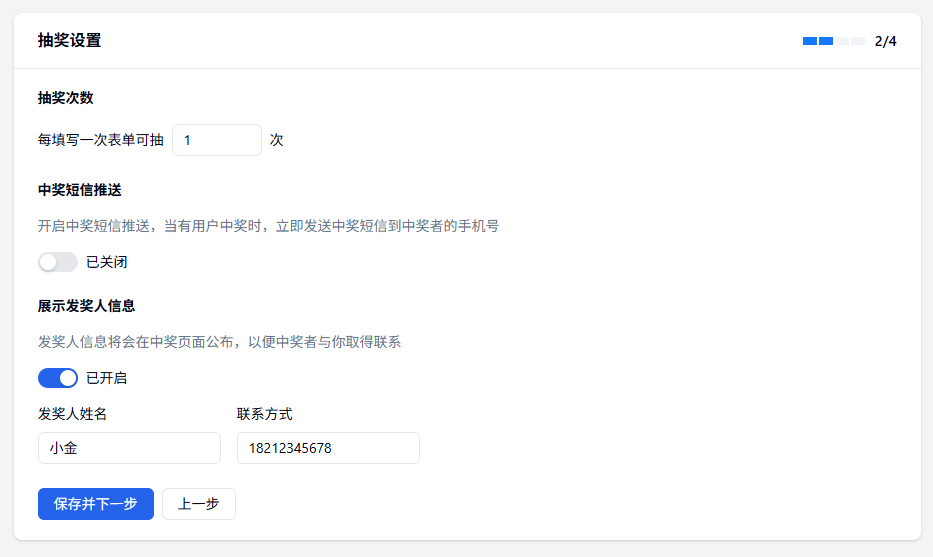Click the 中奖短信推送 section heading

pos(79,189)
